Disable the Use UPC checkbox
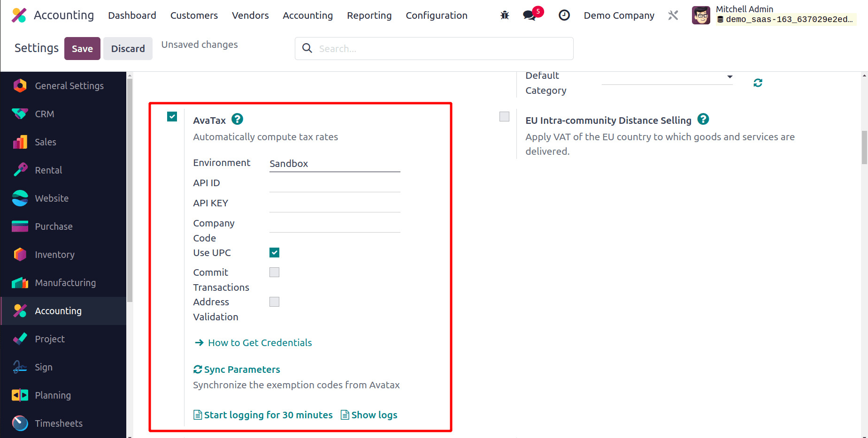The height and width of the screenshot is (438, 868). [x=275, y=253]
